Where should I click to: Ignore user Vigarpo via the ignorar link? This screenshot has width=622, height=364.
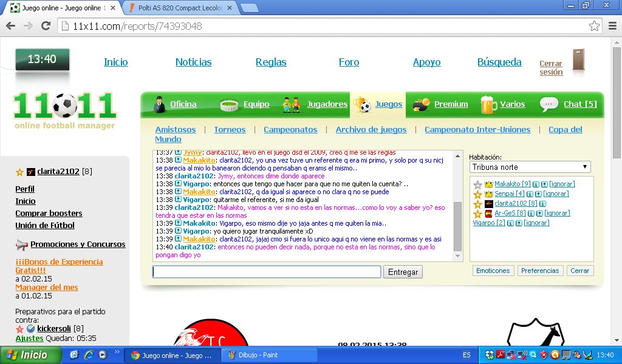coord(536,223)
